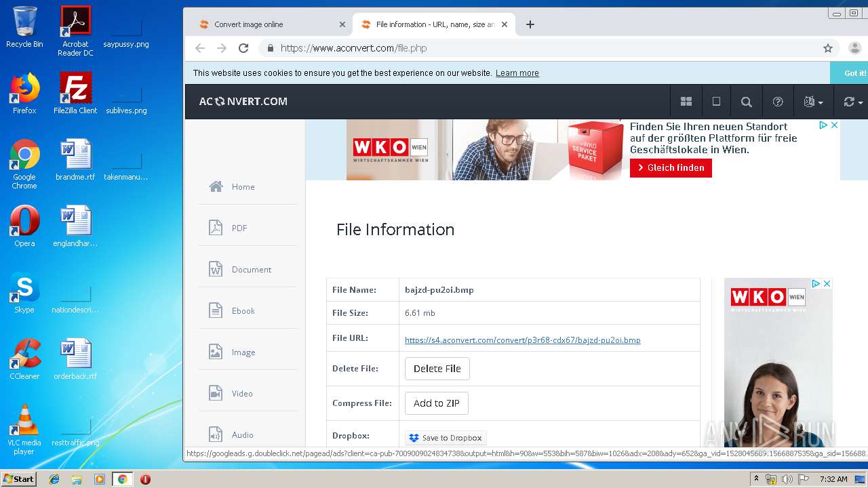The image size is (868, 488).
Task: Click the file name bajzd-pu2oi.bmp text
Action: pos(439,290)
